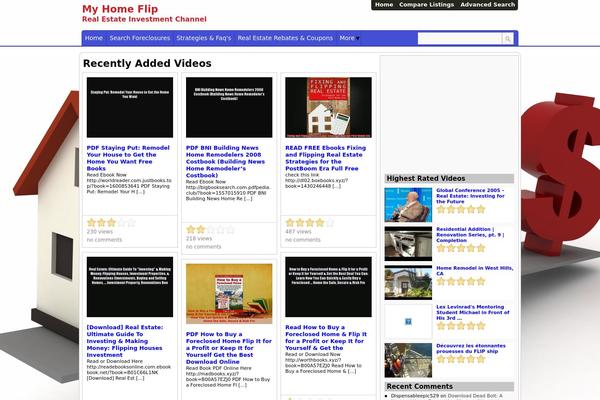
Task: Click 'no comments' under Staying Put video
Action: point(104,240)
